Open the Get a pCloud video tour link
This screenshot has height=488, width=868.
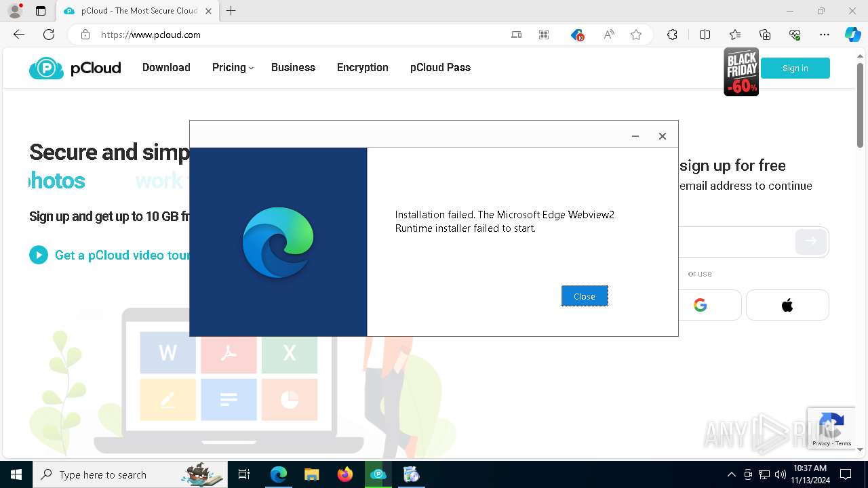(x=122, y=255)
